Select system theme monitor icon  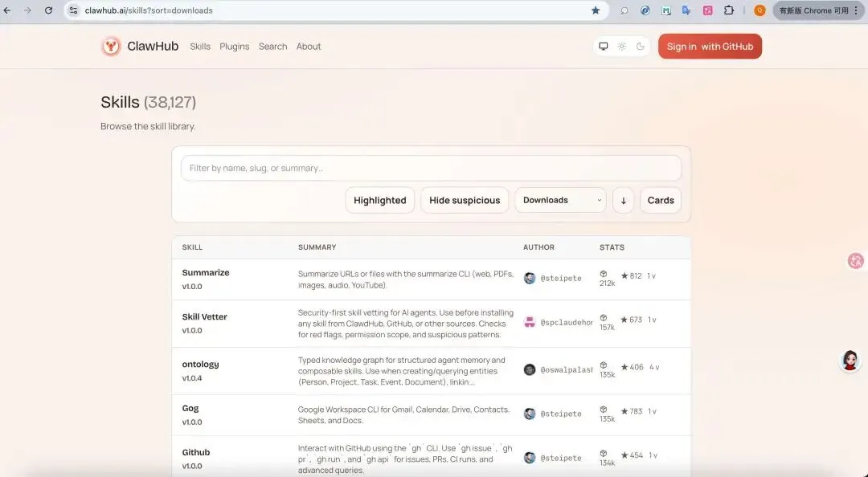coord(604,47)
